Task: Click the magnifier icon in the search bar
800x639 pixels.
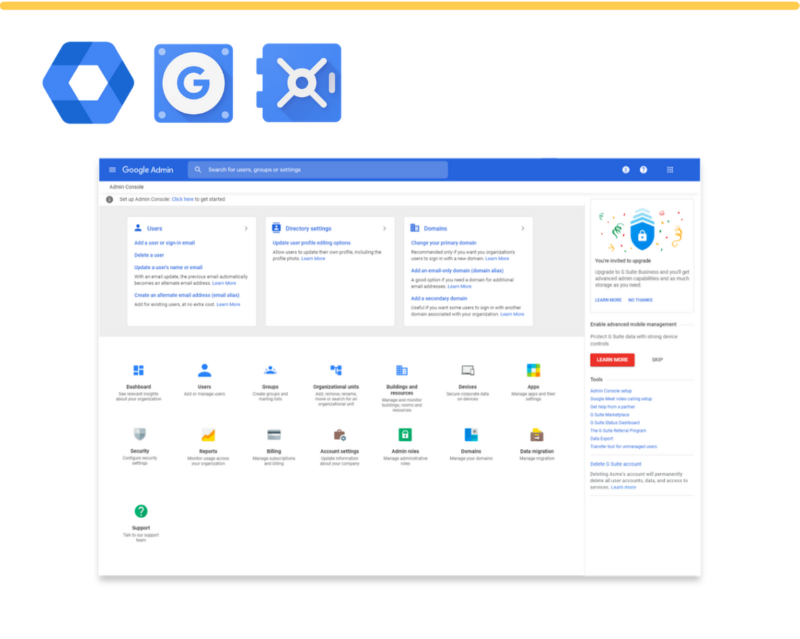Action: point(198,170)
